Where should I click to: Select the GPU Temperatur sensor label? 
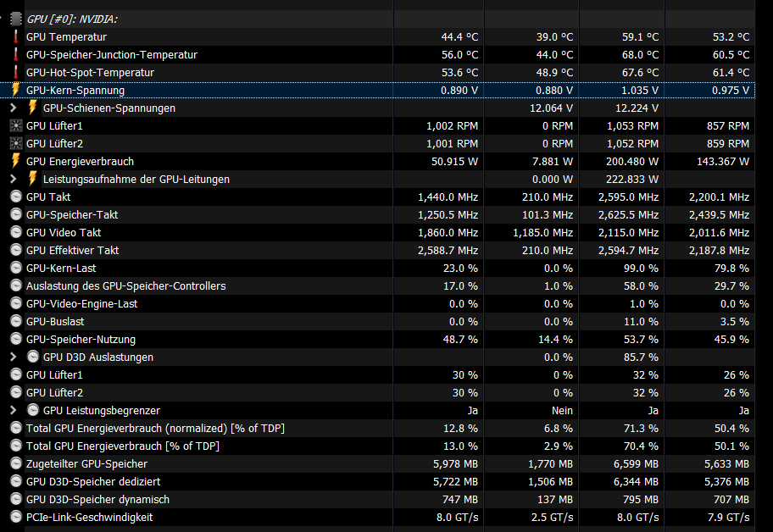pyautogui.click(x=67, y=37)
